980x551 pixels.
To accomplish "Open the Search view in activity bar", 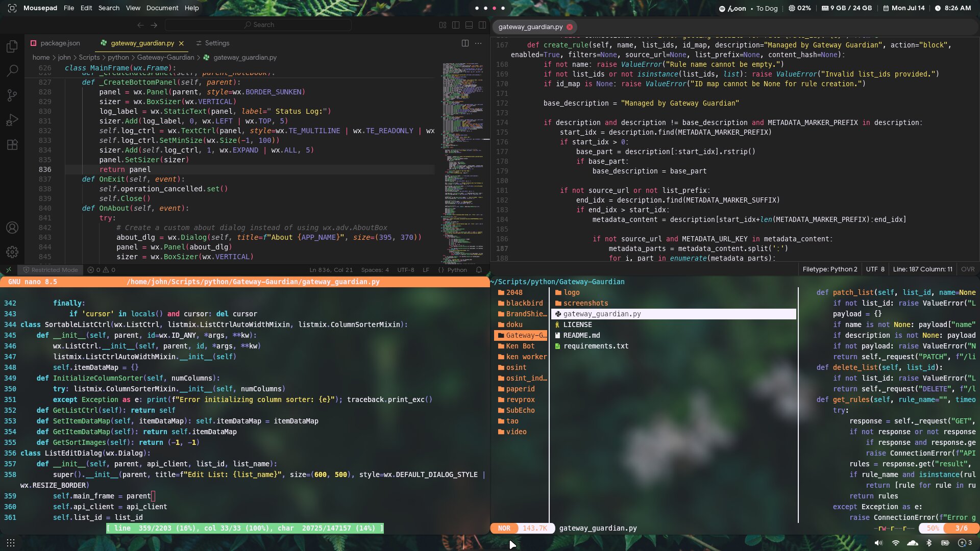I will pos(12,70).
